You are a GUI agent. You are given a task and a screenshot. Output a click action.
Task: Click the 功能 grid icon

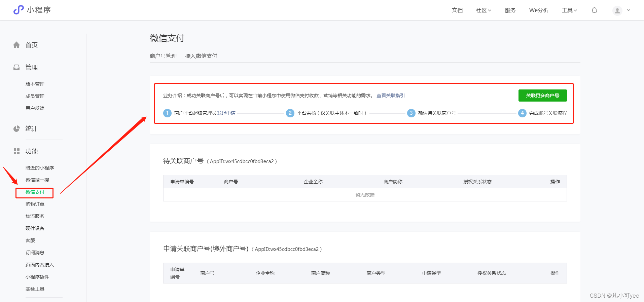tap(16, 151)
